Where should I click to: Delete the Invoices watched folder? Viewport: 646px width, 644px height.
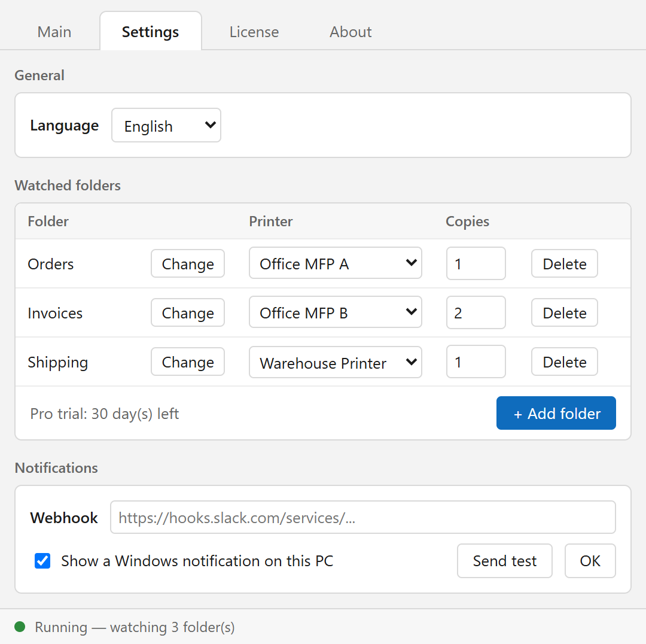click(565, 312)
